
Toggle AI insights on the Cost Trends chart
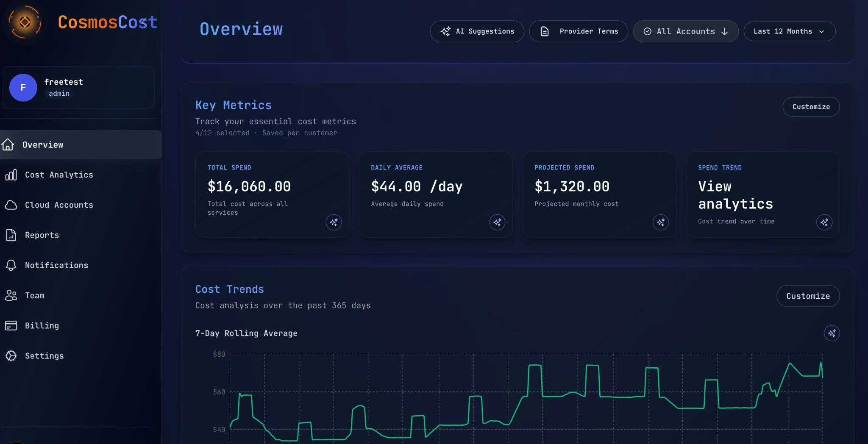(832, 333)
